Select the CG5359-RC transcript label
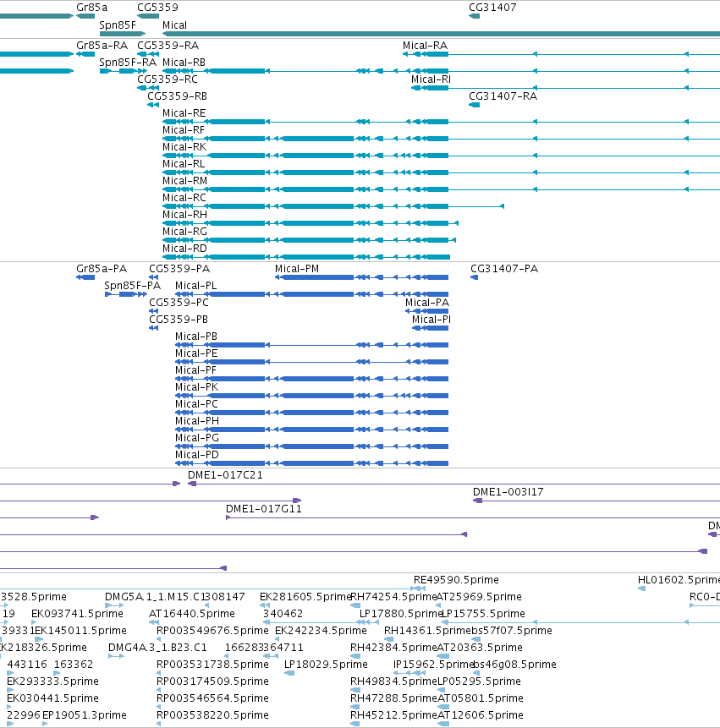The image size is (720, 728). coord(168,79)
